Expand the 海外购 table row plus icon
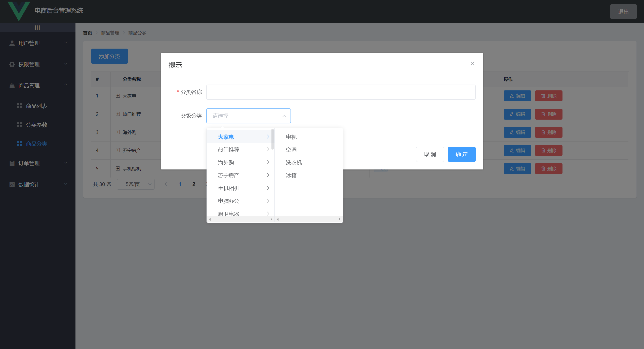 pyautogui.click(x=118, y=132)
